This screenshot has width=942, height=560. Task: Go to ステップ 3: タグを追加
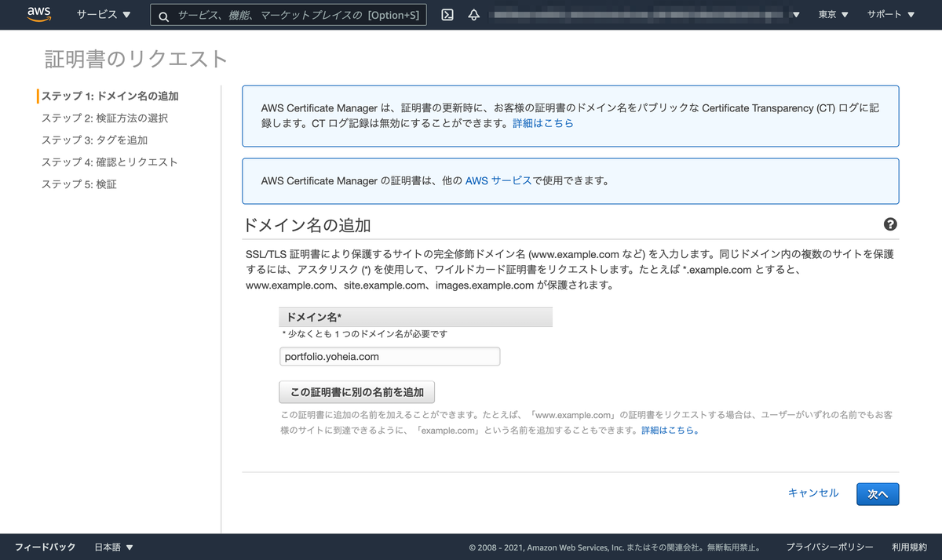tap(94, 140)
